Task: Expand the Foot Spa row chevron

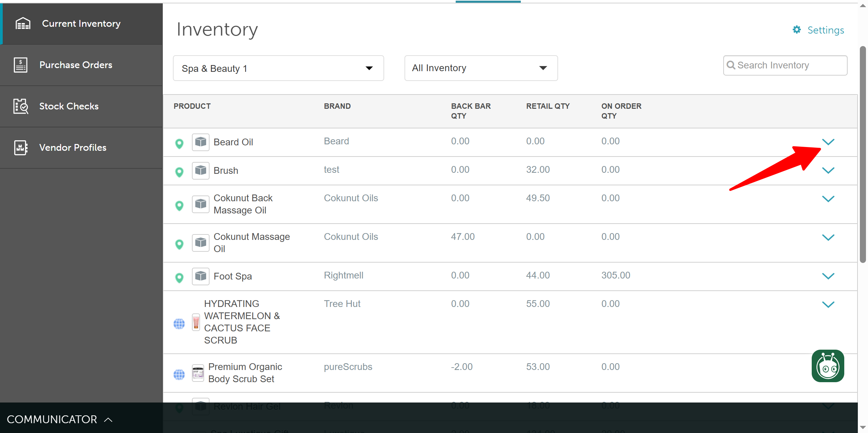Action: pyautogui.click(x=828, y=276)
